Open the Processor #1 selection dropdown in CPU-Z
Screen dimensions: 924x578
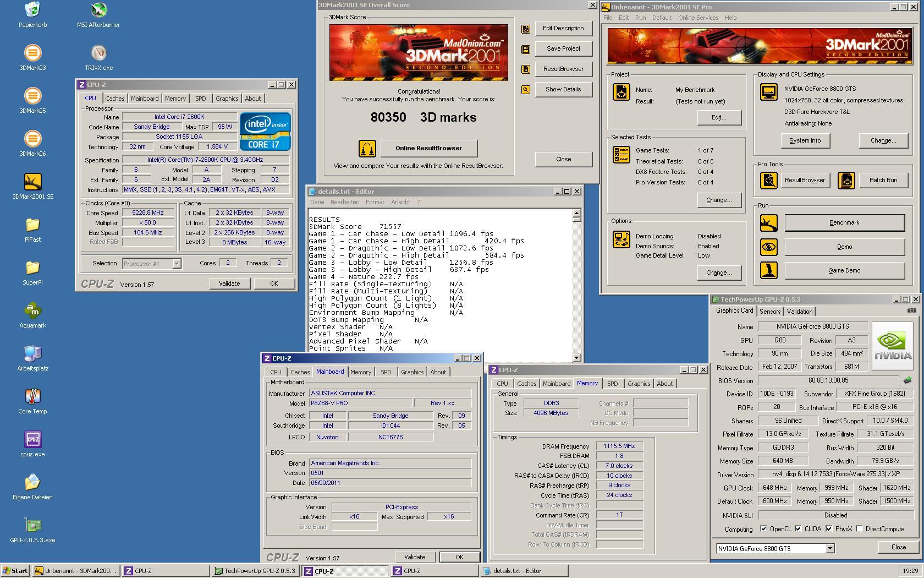(177, 264)
